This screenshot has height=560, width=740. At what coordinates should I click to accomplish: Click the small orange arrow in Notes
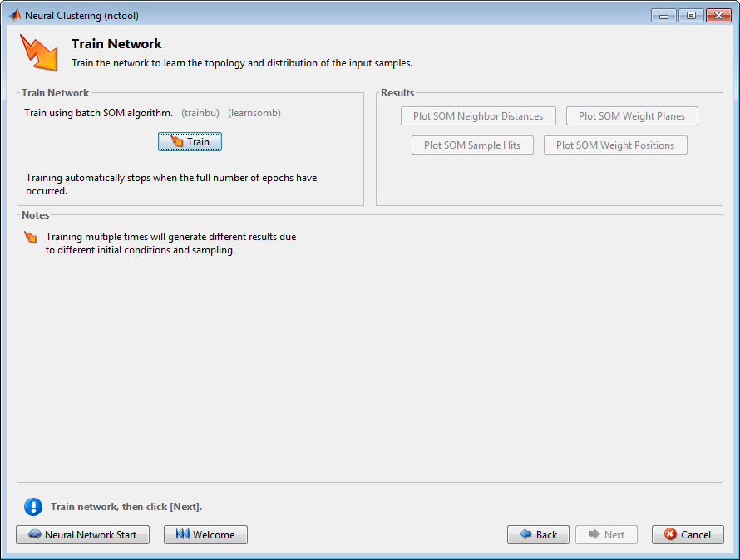pos(31,238)
